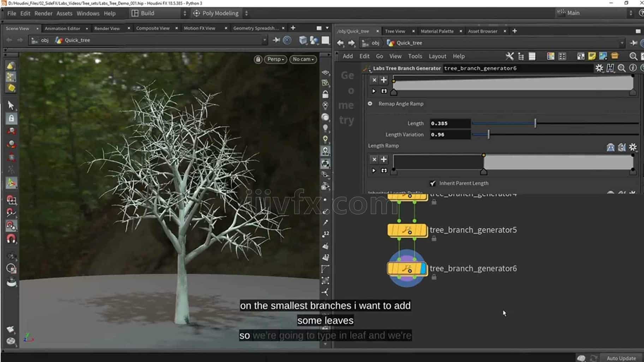Open the network editor search magnifier icon
This screenshot has width=644, height=362.
(634, 56)
